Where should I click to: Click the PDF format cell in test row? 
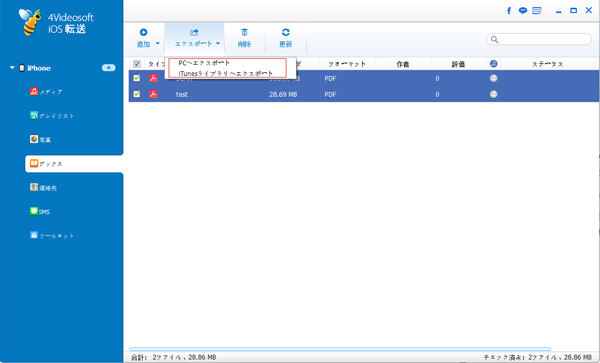330,94
